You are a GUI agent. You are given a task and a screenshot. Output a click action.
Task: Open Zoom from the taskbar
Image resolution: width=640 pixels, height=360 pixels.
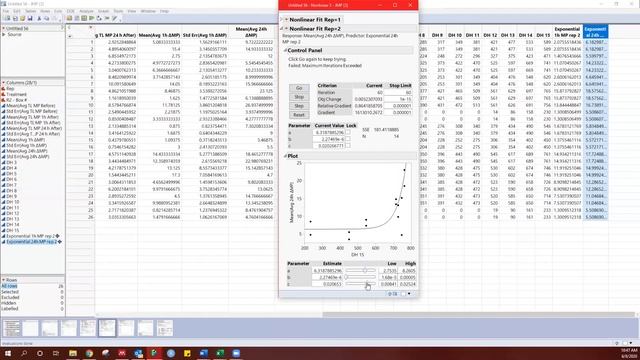point(236,353)
